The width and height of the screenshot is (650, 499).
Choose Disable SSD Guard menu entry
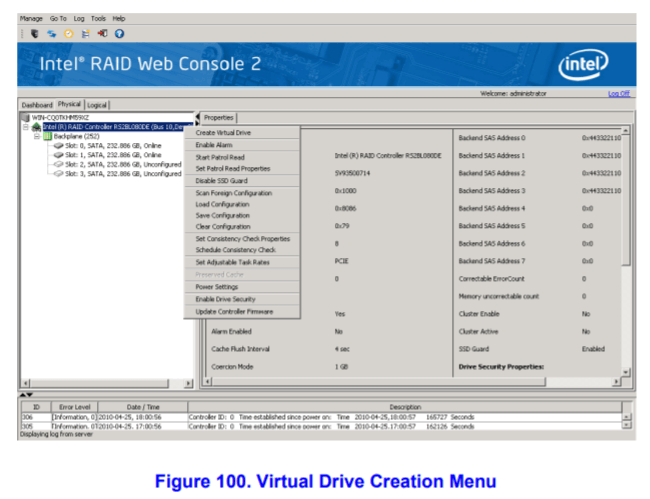tap(242, 181)
